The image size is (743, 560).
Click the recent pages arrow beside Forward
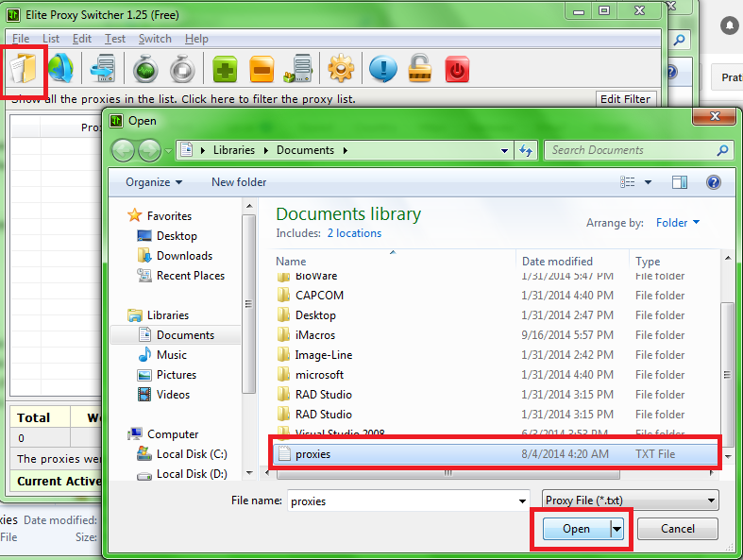168,151
